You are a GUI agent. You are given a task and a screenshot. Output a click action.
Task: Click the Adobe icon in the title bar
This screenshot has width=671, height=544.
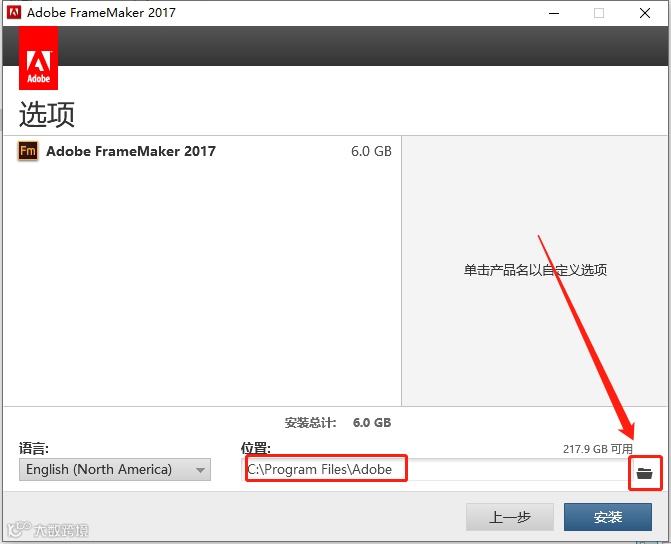(x=14, y=12)
